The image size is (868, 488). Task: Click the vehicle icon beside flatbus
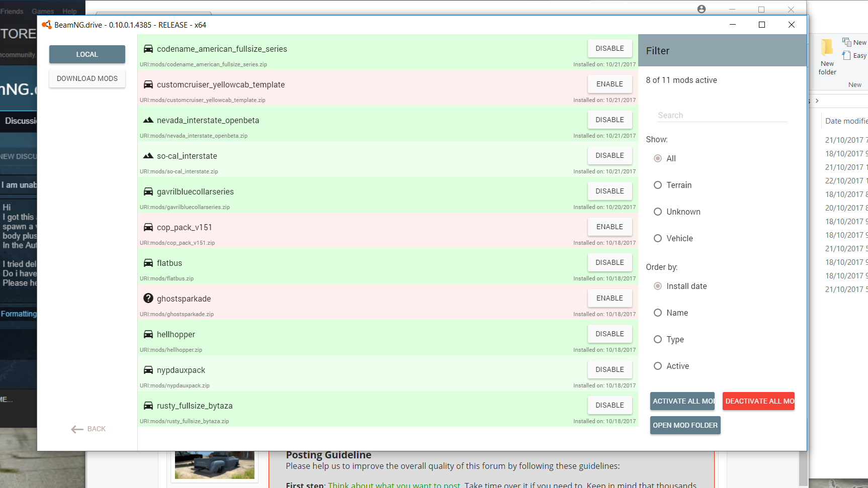148,263
